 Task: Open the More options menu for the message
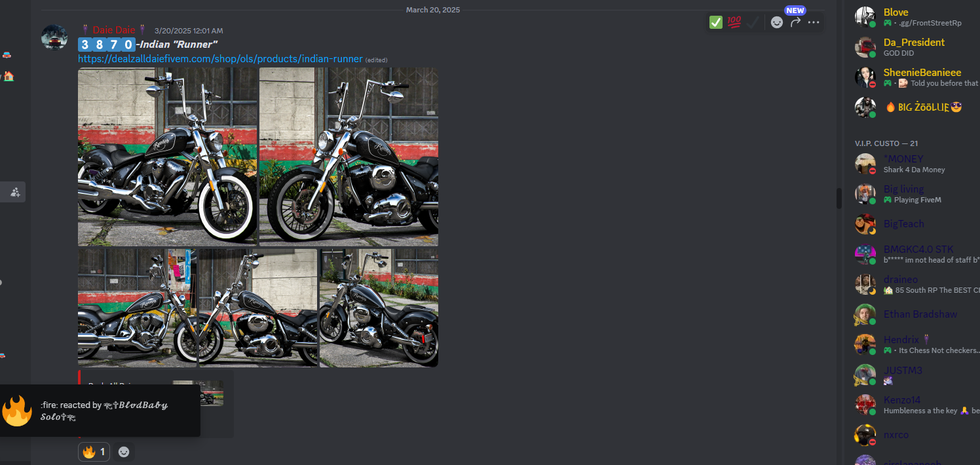click(x=814, y=22)
